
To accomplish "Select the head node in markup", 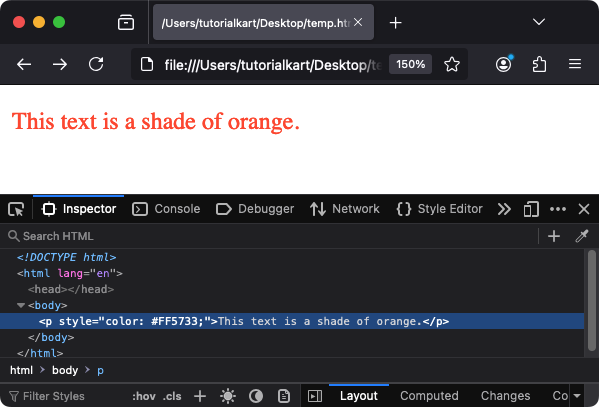I will (x=71, y=289).
